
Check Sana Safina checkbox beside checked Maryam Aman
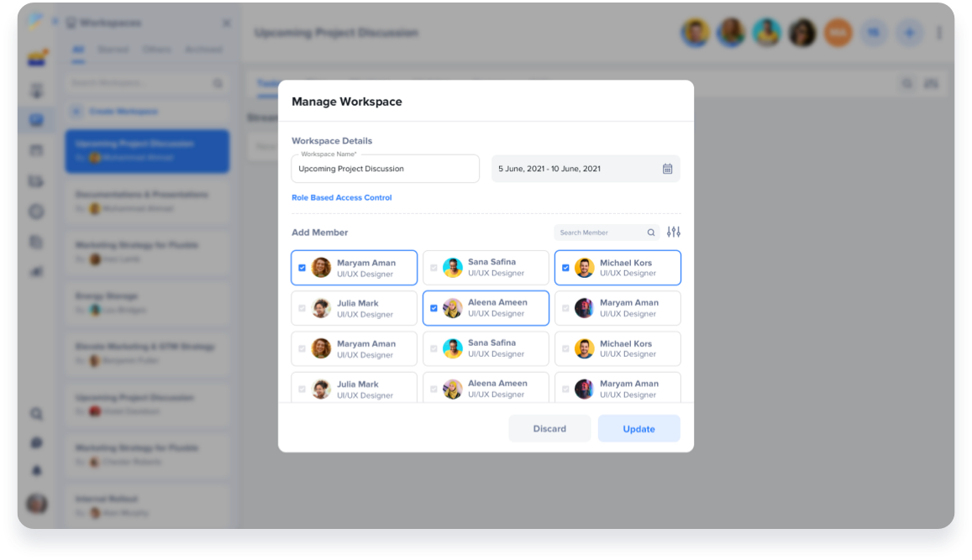click(x=434, y=268)
